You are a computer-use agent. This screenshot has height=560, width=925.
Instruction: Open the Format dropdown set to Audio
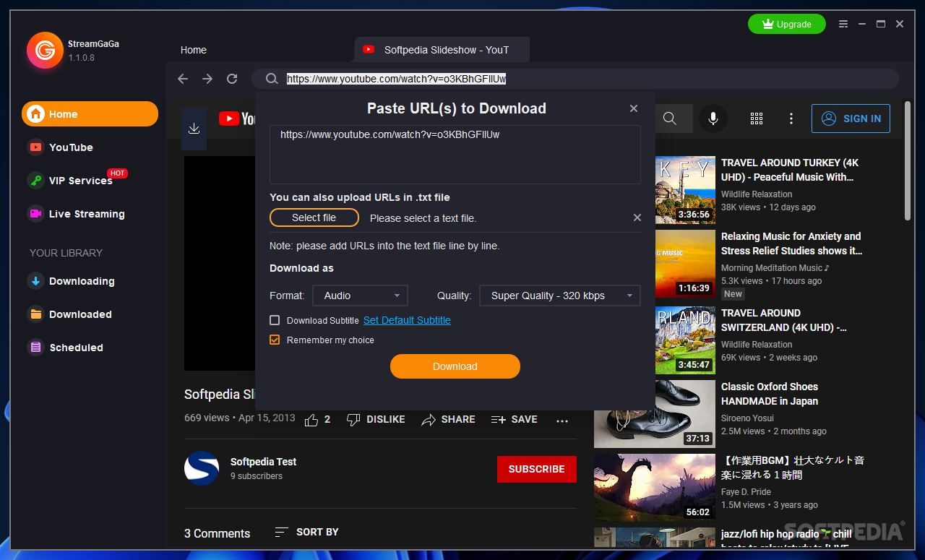pos(360,296)
